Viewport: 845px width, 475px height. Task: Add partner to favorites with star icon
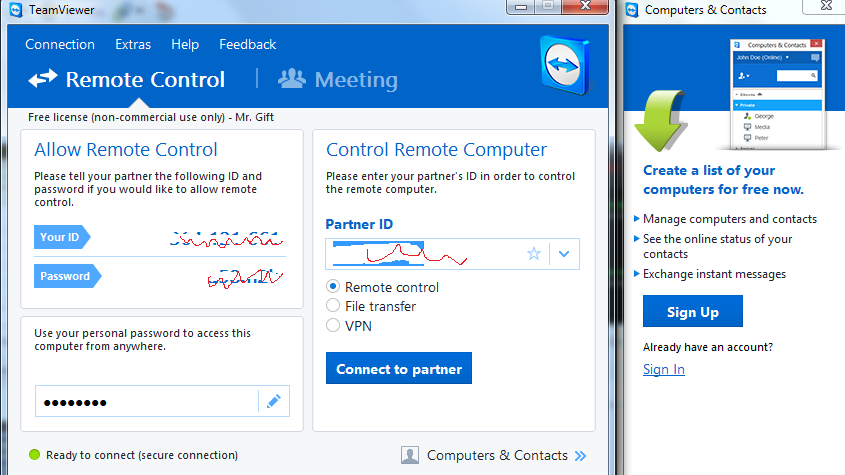534,254
